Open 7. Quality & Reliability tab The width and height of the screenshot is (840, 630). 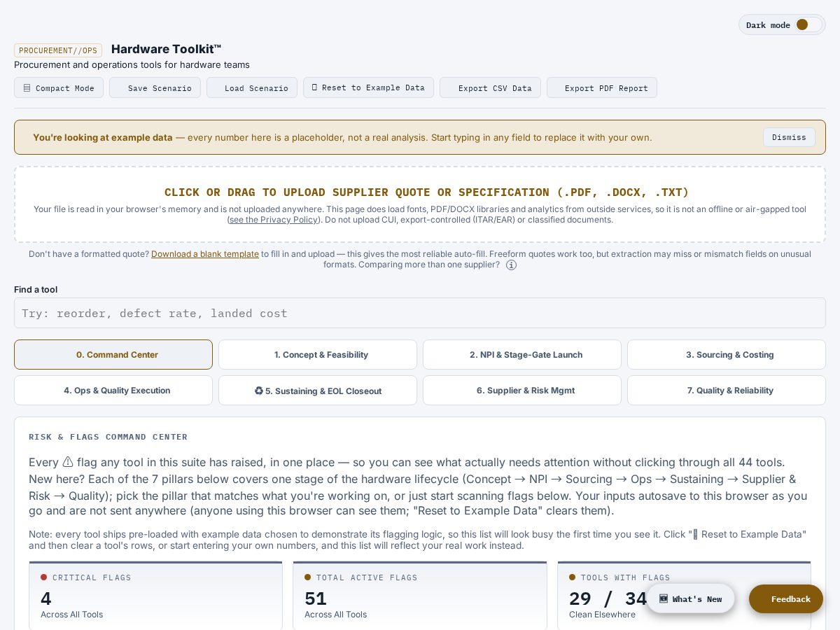[x=727, y=391]
